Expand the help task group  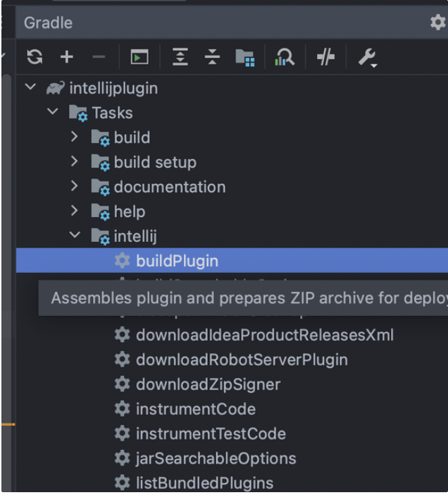[75, 211]
